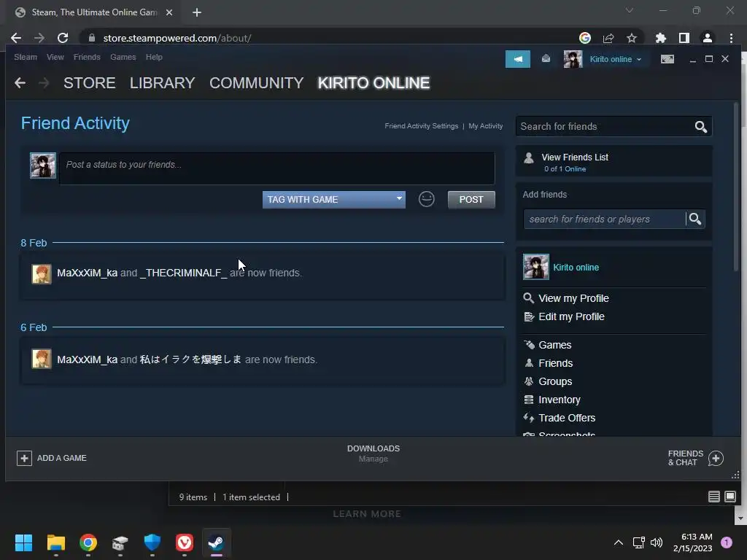Screen dimensions: 747x560
Task: Click ADD A GAME plus icon
Action: point(24,458)
